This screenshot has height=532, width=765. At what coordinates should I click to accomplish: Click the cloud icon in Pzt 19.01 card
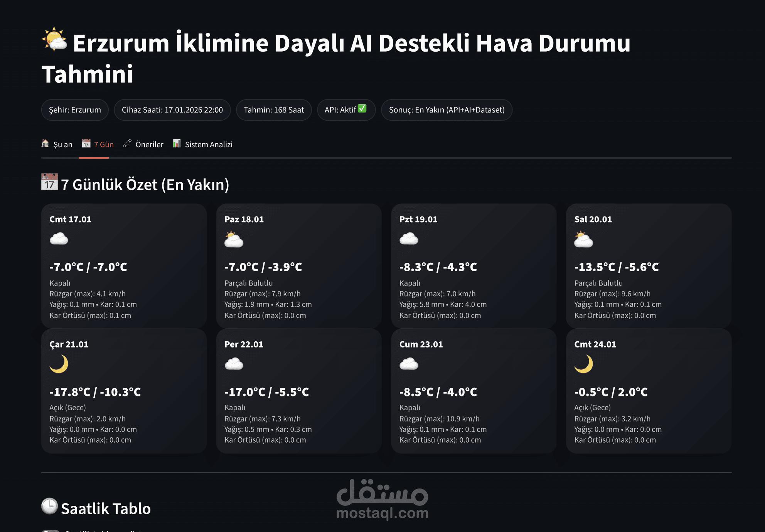pyautogui.click(x=409, y=239)
